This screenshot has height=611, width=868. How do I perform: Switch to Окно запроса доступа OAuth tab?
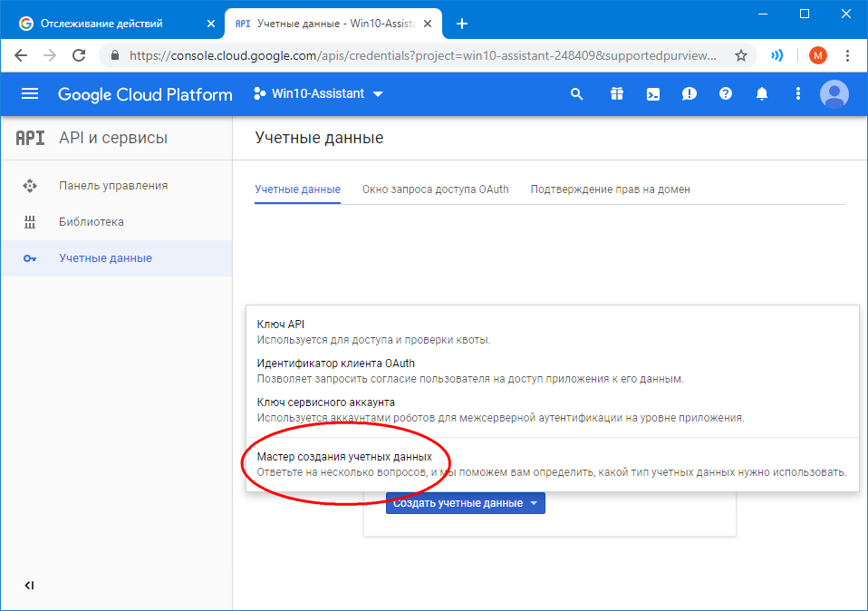point(435,189)
